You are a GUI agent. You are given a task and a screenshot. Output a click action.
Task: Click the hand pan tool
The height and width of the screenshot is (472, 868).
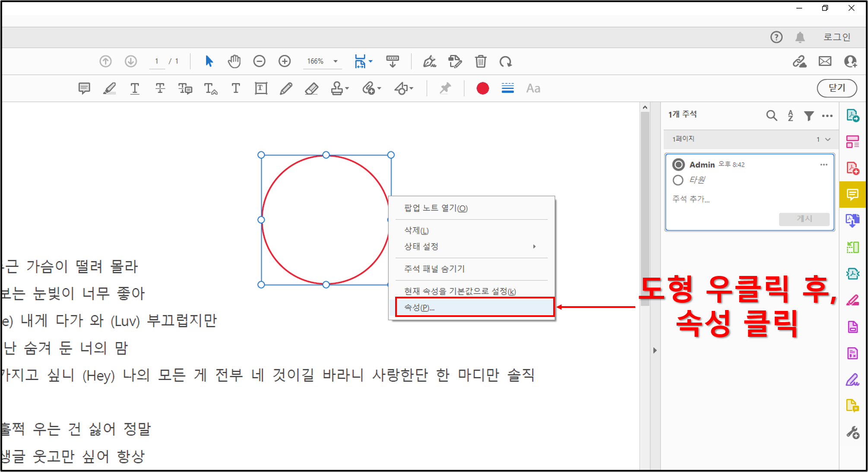tap(234, 61)
